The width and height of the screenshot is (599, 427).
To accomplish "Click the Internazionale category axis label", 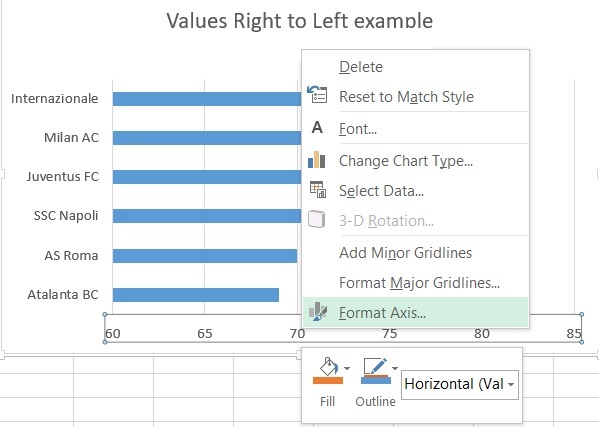I will 55,99.
